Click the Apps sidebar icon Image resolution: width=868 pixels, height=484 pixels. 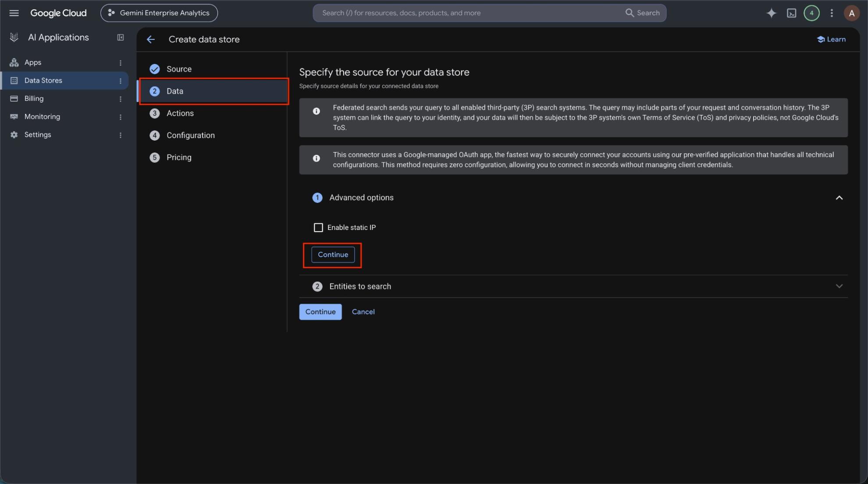(14, 63)
